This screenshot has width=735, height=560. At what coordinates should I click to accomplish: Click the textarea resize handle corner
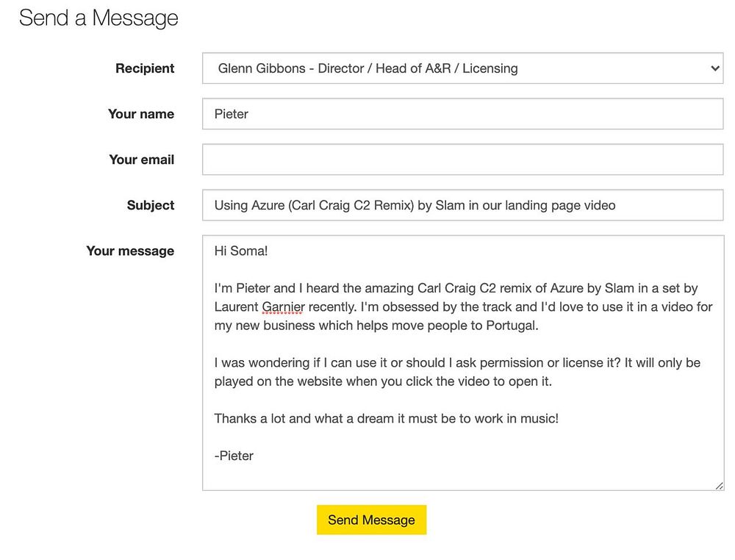[719, 485]
